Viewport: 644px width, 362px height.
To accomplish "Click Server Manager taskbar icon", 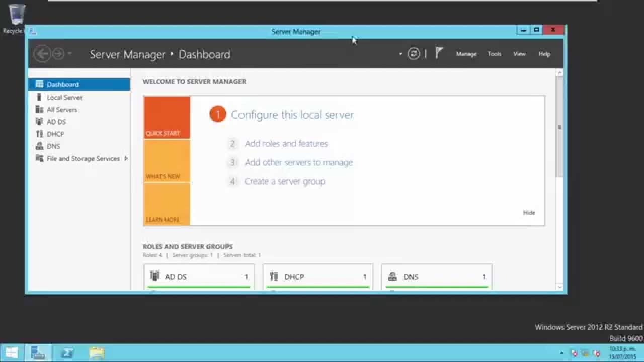I will click(38, 353).
